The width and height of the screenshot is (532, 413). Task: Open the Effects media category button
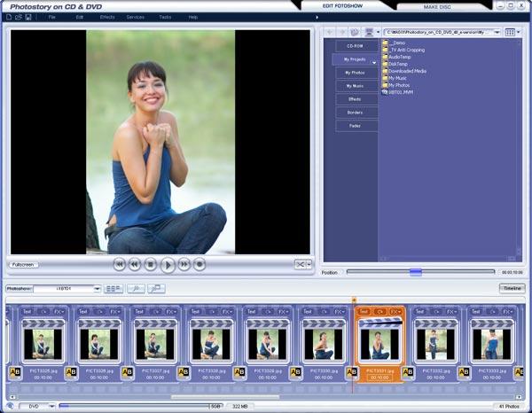click(356, 99)
